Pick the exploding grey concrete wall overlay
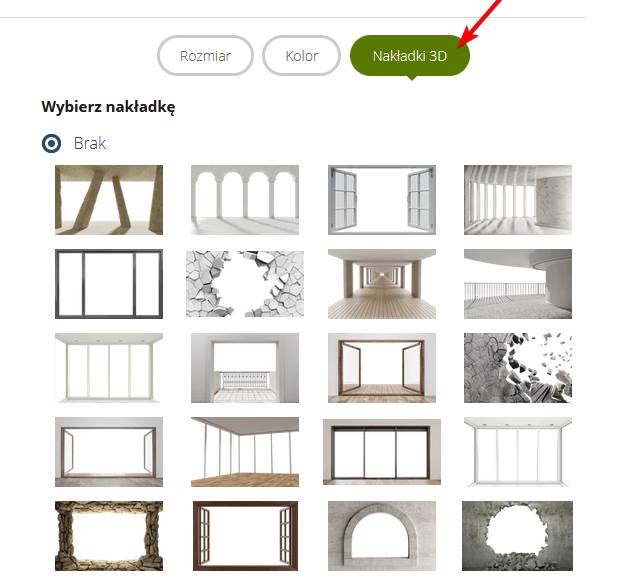The width and height of the screenshot is (621, 578). coord(518,368)
